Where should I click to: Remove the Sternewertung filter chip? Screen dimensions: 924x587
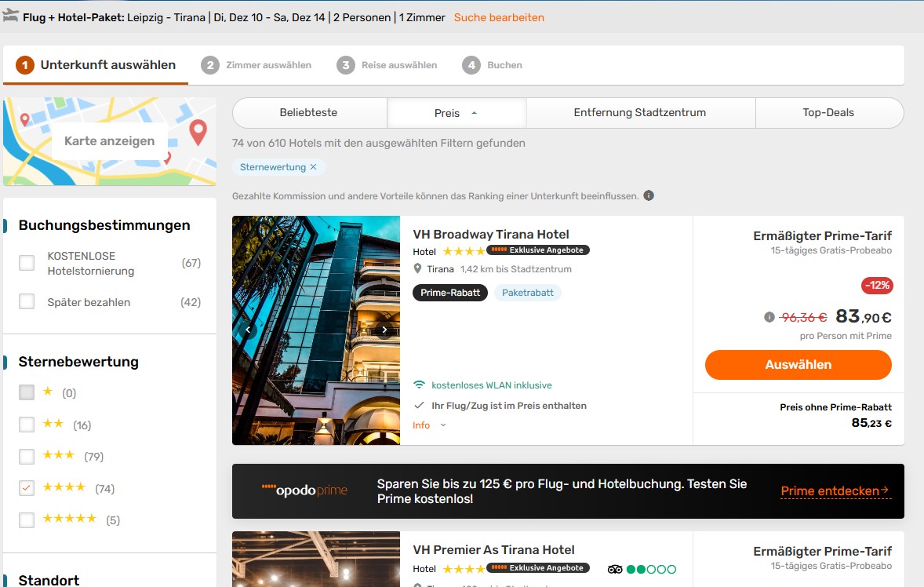point(314,167)
